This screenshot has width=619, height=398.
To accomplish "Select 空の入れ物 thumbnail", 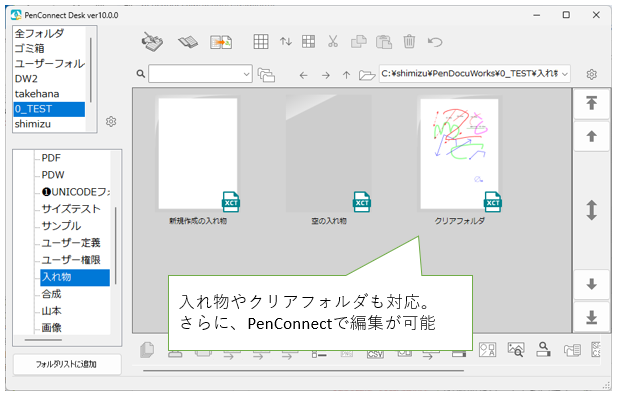I will coord(329,160).
